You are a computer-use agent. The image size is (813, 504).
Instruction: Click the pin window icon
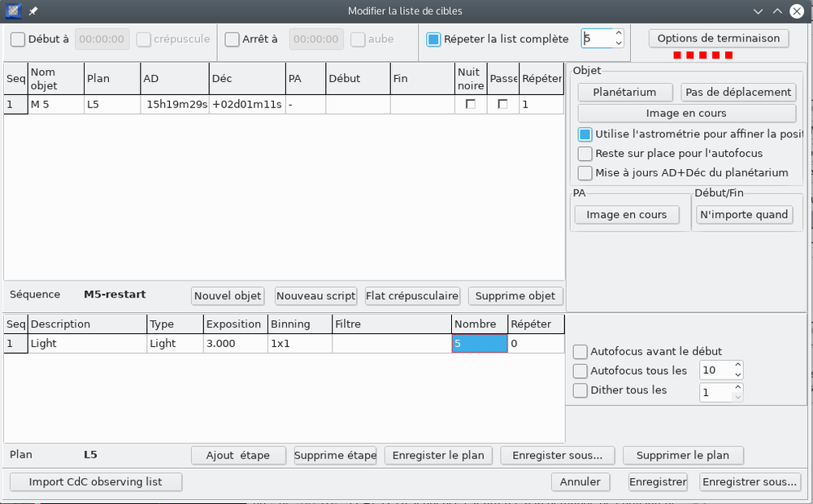[x=33, y=11]
